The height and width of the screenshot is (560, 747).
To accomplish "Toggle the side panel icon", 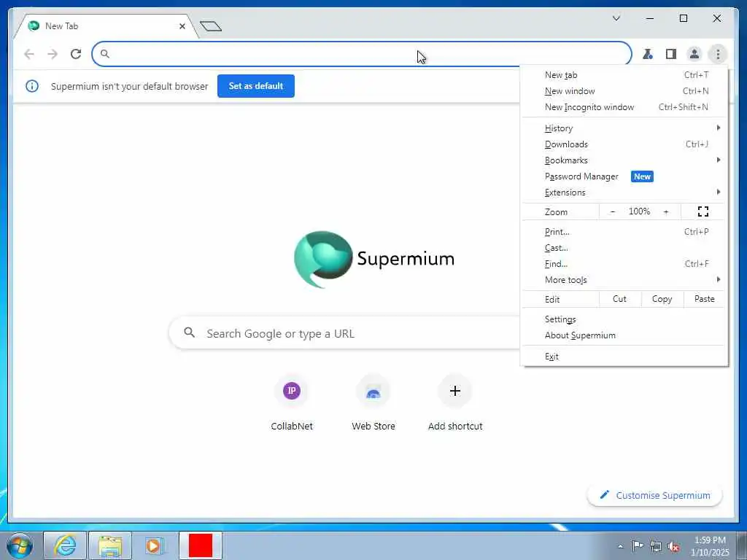I will (x=671, y=54).
